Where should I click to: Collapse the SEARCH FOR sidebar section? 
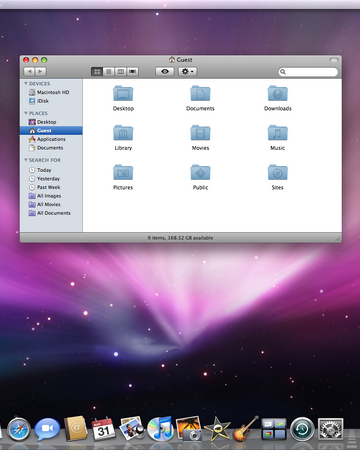tap(26, 160)
